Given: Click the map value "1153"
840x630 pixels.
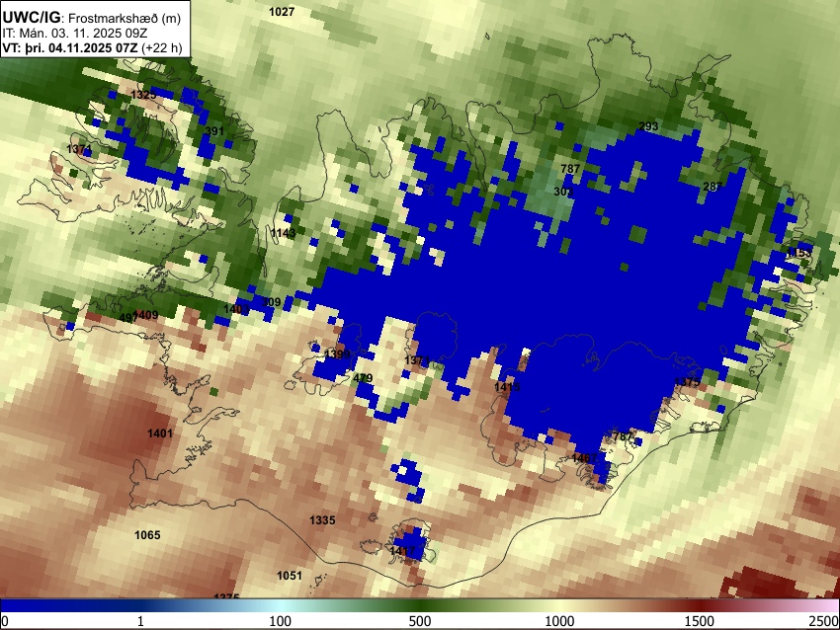Looking at the screenshot, I should [798, 253].
